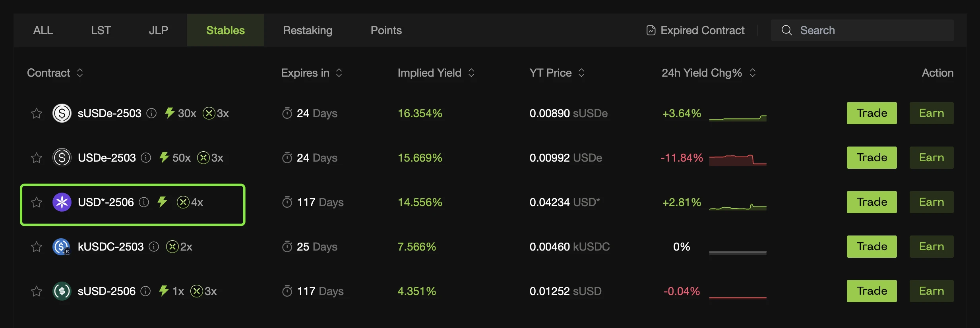Click the purple USD*-2506 asterisk logo
This screenshot has height=328, width=980.
point(62,202)
